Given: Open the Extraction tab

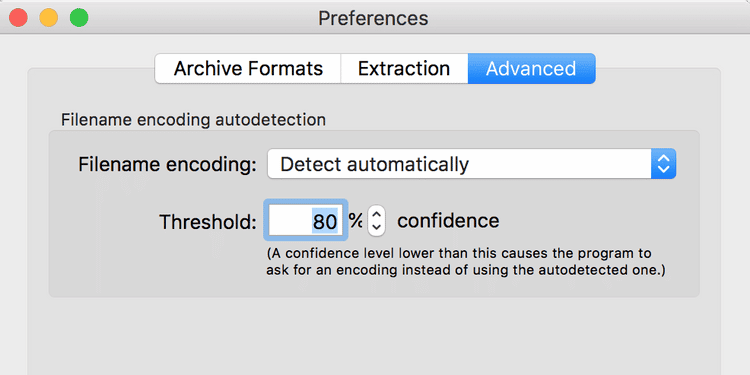Looking at the screenshot, I should (x=404, y=69).
